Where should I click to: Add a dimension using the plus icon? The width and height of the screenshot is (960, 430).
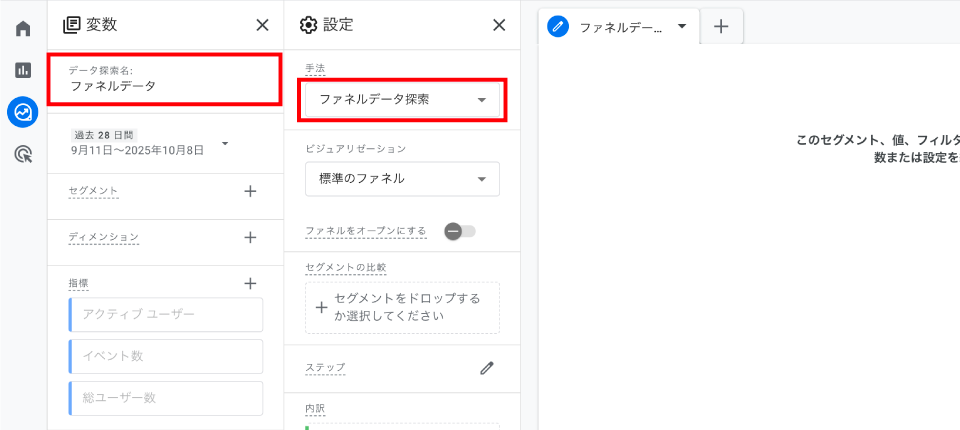[x=250, y=237]
